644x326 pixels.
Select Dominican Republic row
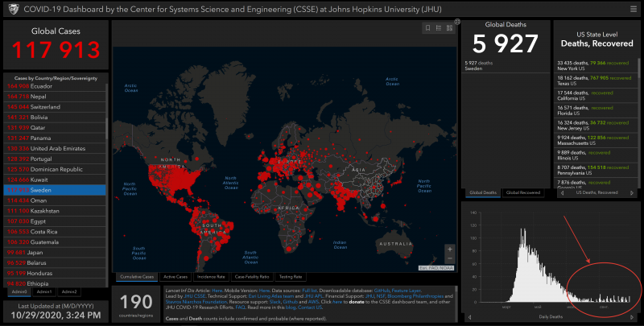[x=55, y=169]
